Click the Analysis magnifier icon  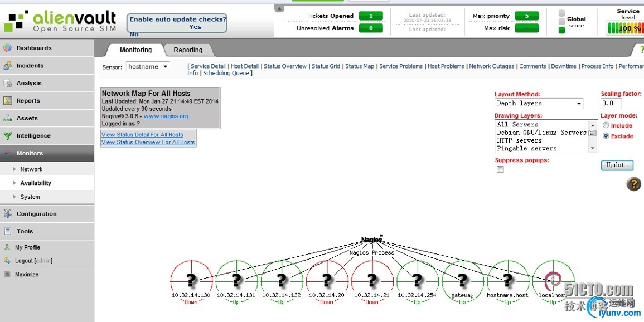7,83
